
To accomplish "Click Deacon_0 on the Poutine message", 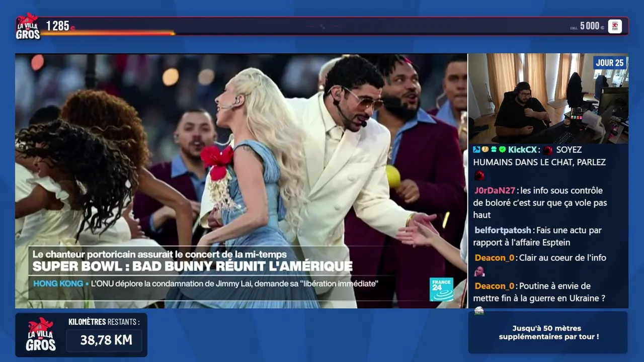I will [495, 286].
